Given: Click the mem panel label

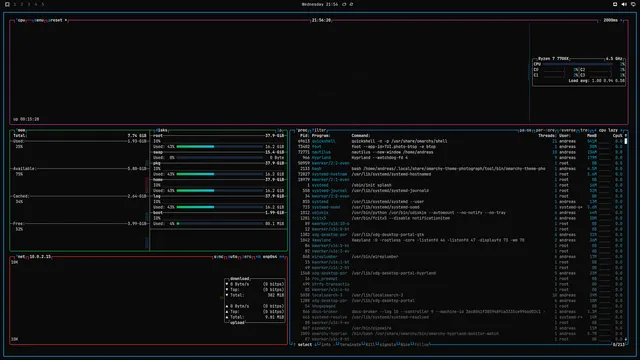Looking at the screenshot, I should tap(21, 130).
